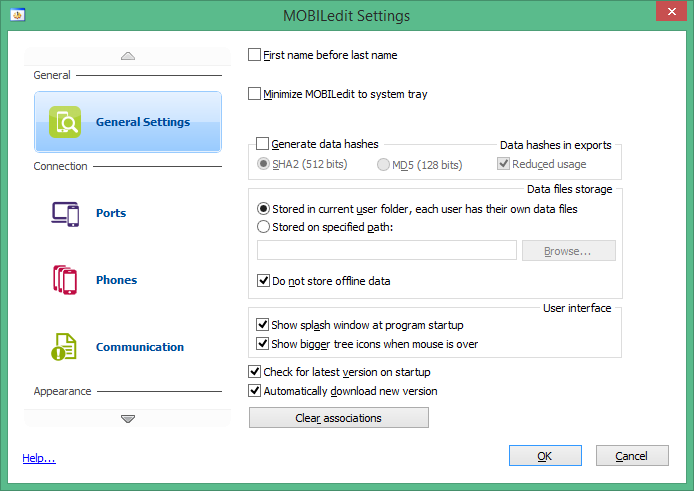694x491 pixels.
Task: Confirm settings with the OK button
Action: 545,456
